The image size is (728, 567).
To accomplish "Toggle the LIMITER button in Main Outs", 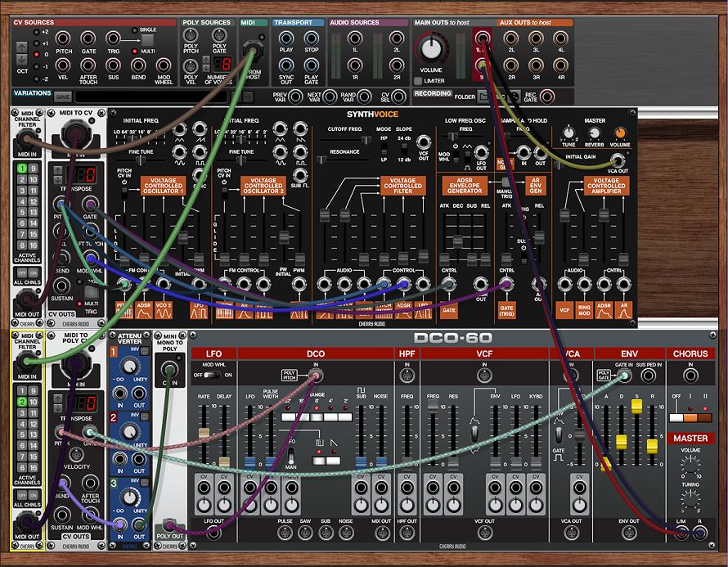I will point(418,81).
